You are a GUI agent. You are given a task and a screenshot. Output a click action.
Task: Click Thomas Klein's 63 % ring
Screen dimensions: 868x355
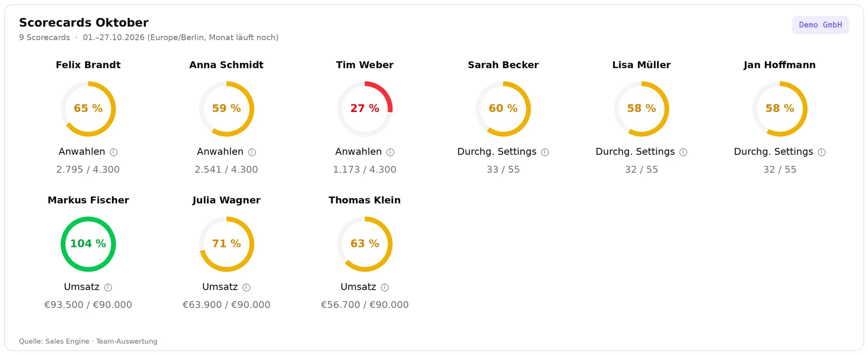pyautogui.click(x=365, y=244)
